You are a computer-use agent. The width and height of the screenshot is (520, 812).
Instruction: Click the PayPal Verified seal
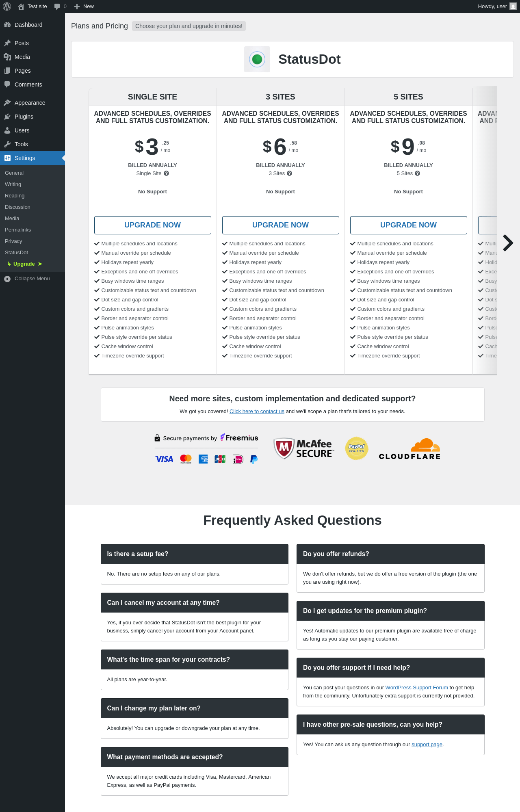click(x=357, y=448)
